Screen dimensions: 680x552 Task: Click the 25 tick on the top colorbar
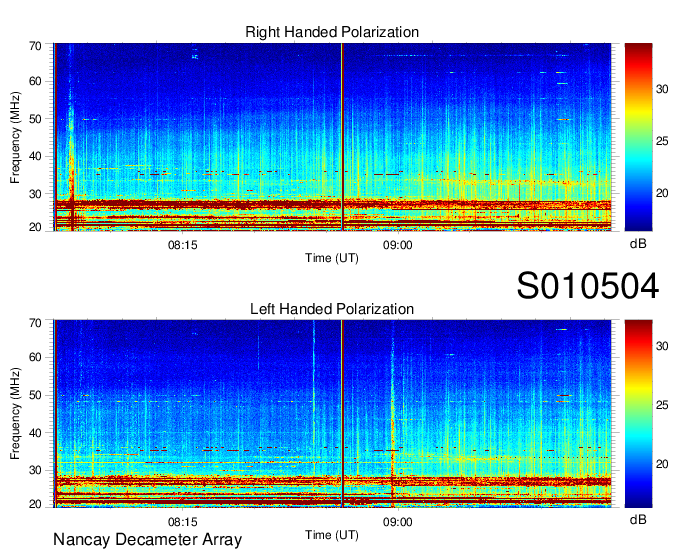[x=662, y=141]
